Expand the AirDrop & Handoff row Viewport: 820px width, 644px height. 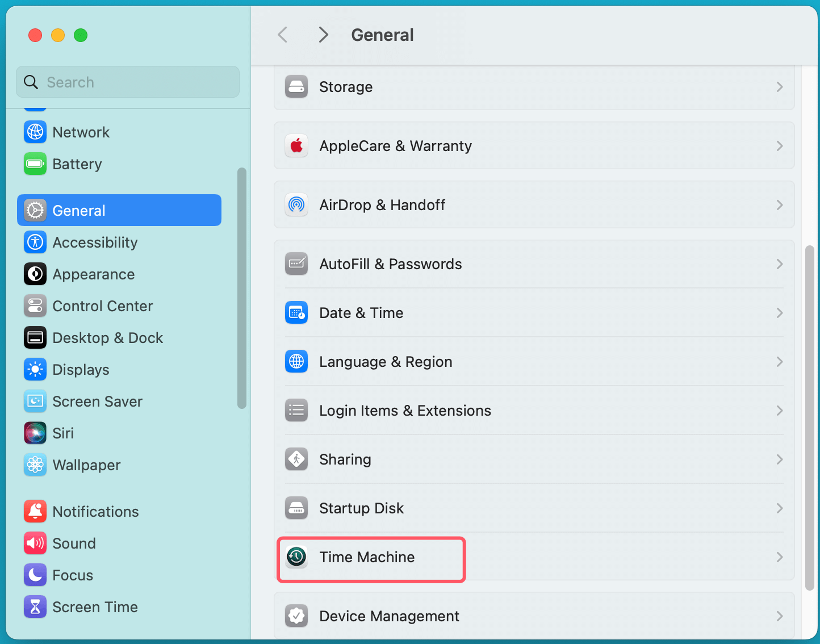534,205
